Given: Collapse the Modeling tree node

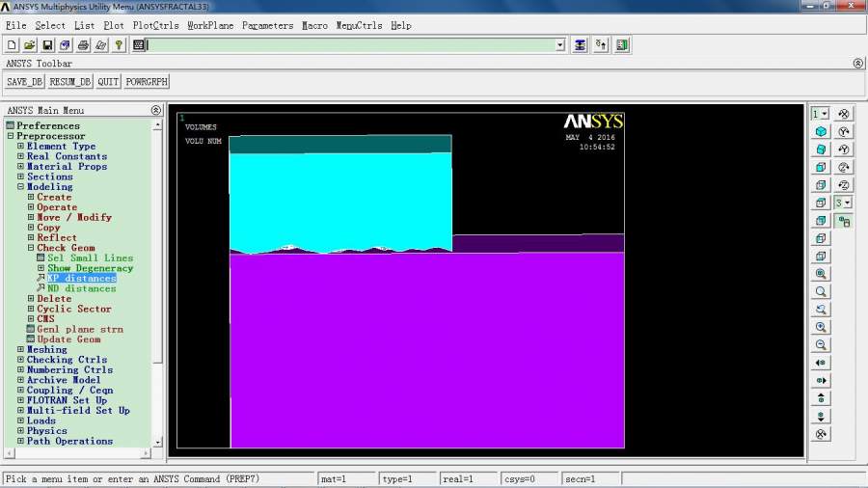Looking at the screenshot, I should click(20, 187).
